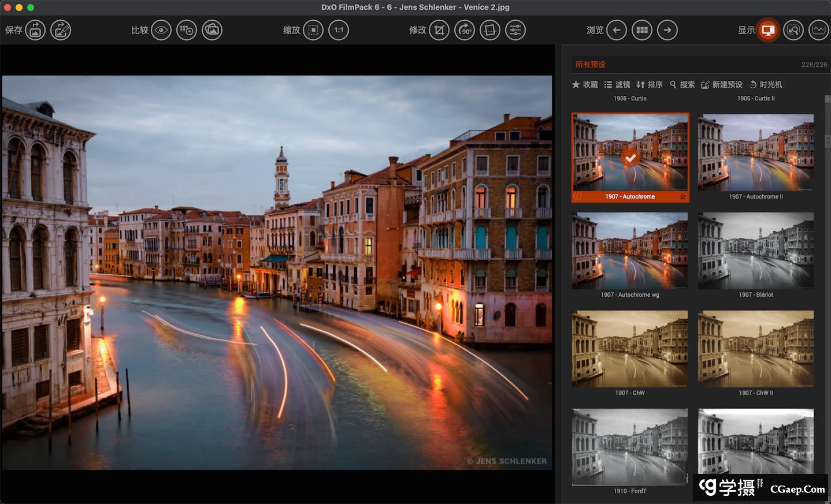Open the adjustment sliders panel

click(515, 30)
